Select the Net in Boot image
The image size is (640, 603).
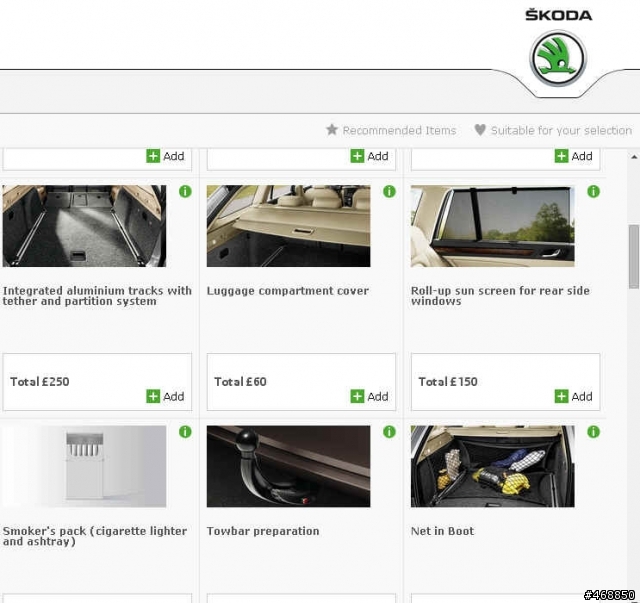[493, 466]
